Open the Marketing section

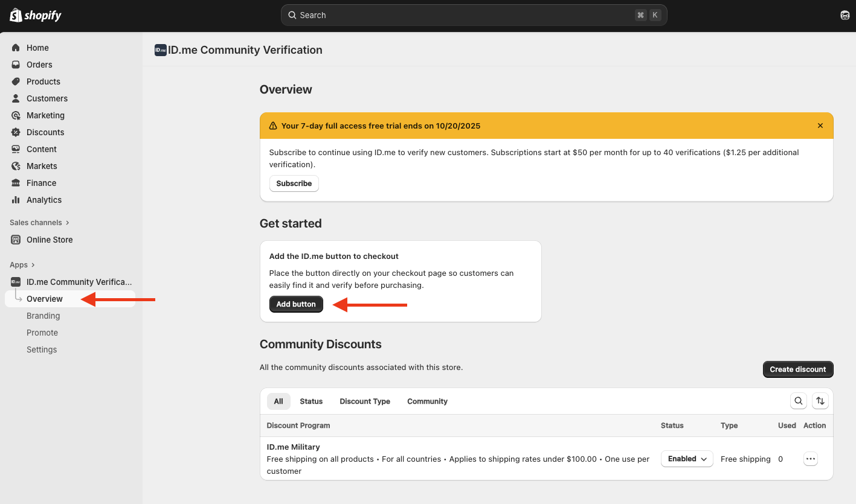pyautogui.click(x=45, y=115)
